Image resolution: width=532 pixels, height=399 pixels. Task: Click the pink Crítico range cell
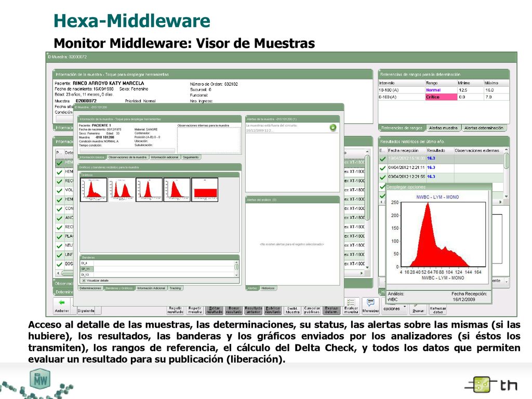coord(441,97)
